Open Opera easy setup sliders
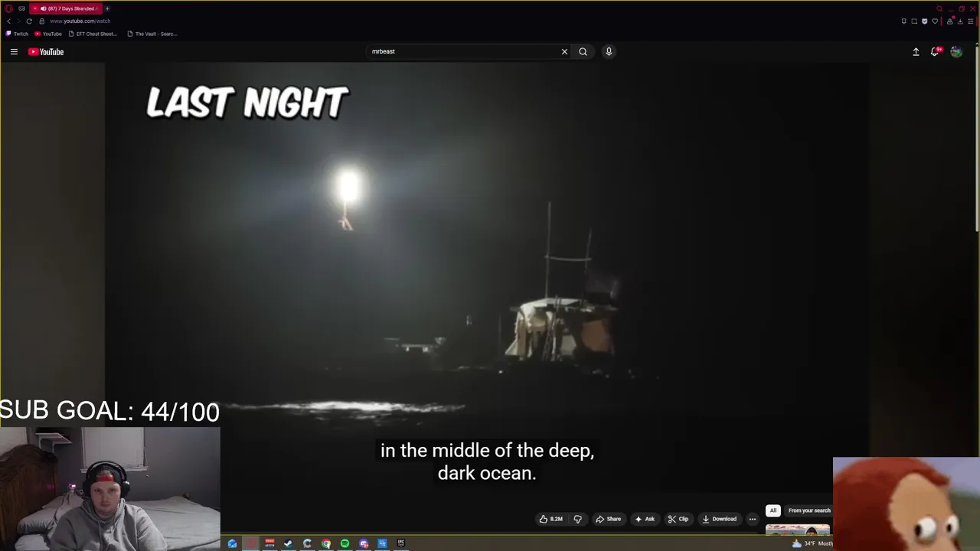 971,21
